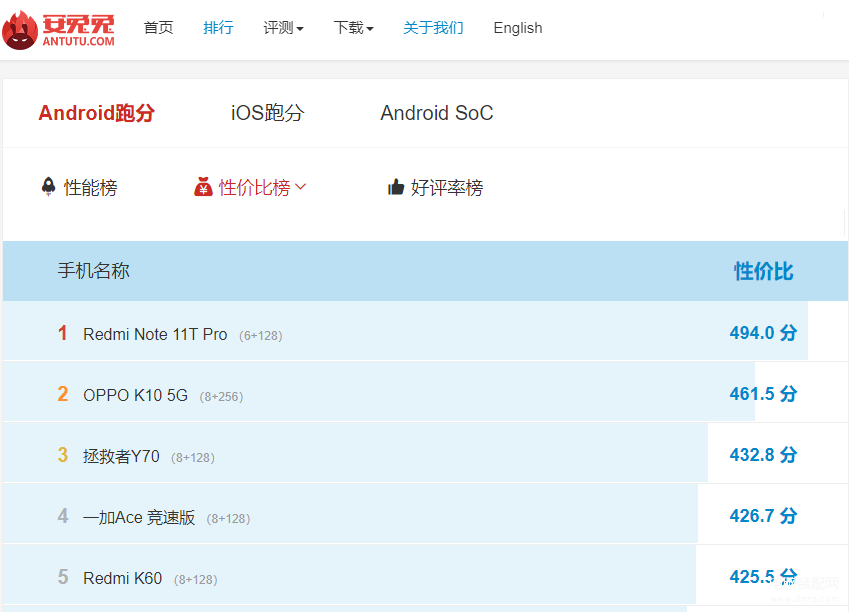Click the 426.7 分 score
The height and width of the screenshot is (612, 849).
click(763, 516)
